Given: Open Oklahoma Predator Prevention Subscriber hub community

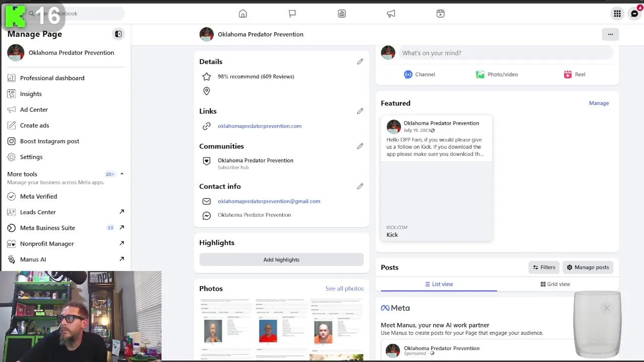Looking at the screenshot, I should click(x=255, y=163).
